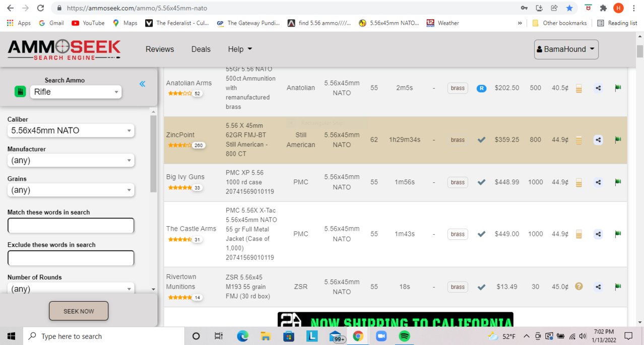Screen dimensions: 644x345
Task: Flag the Big Ivy Guns listing
Action: [618, 182]
